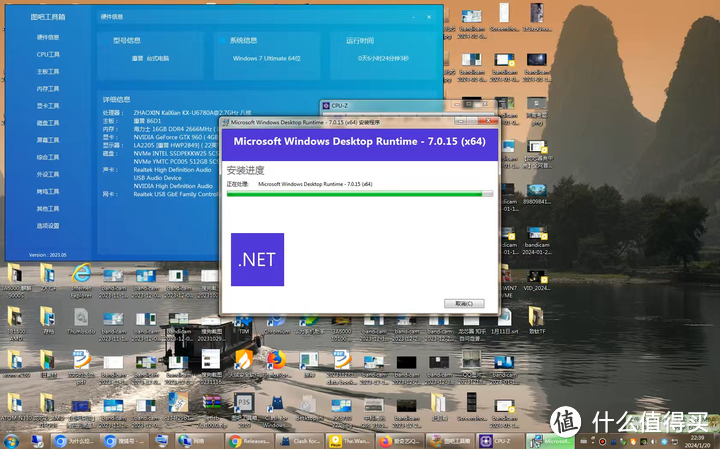Switch to 硬件信息 in the sidebar

point(48,37)
